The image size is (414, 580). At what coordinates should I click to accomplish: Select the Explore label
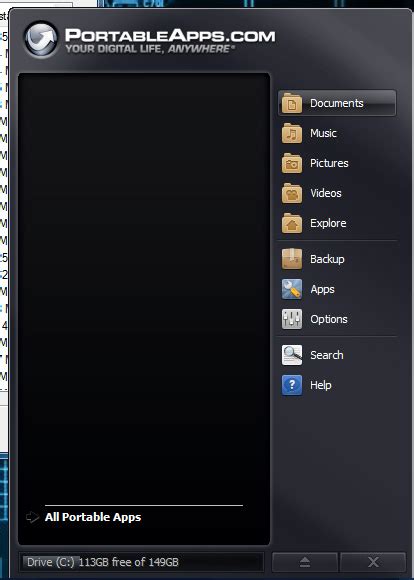328,223
